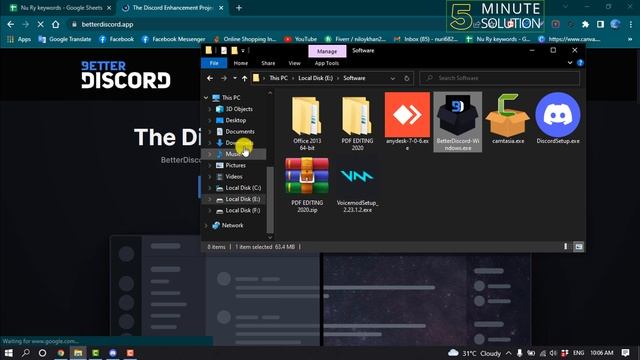Switch to large icons view in status bar
640x360 pixels.
578,247
